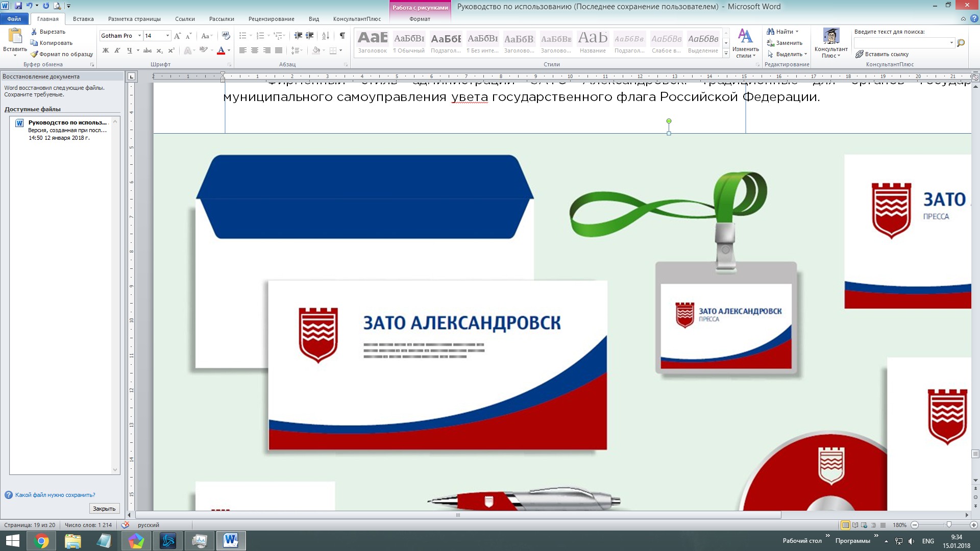980x551 pixels.
Task: Switch to web layout view icon
Action: [864, 525]
